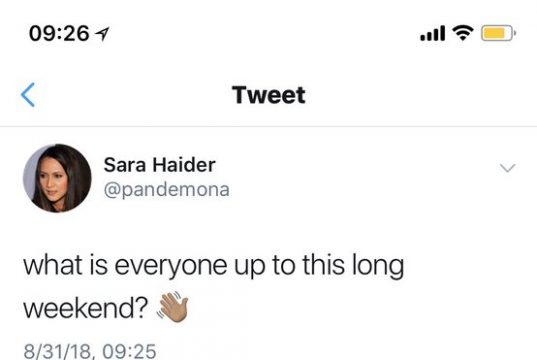537x360 pixels.
Task: Open the tweet options chevron menu
Action: tap(507, 168)
